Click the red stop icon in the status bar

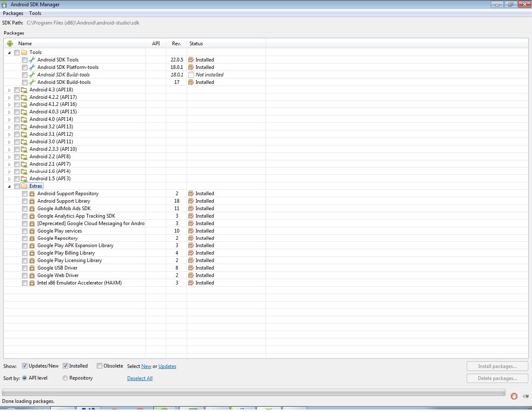point(514,396)
